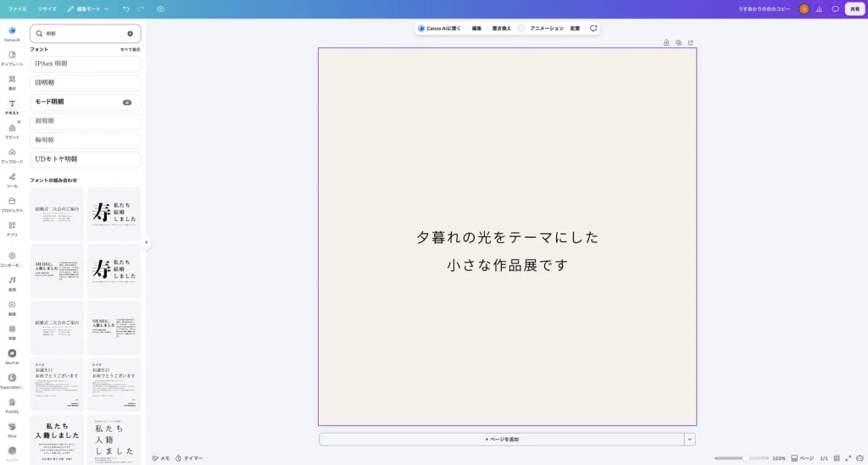Duplicate the page using copy icon
Image resolution: width=868 pixels, height=465 pixels.
(678, 42)
